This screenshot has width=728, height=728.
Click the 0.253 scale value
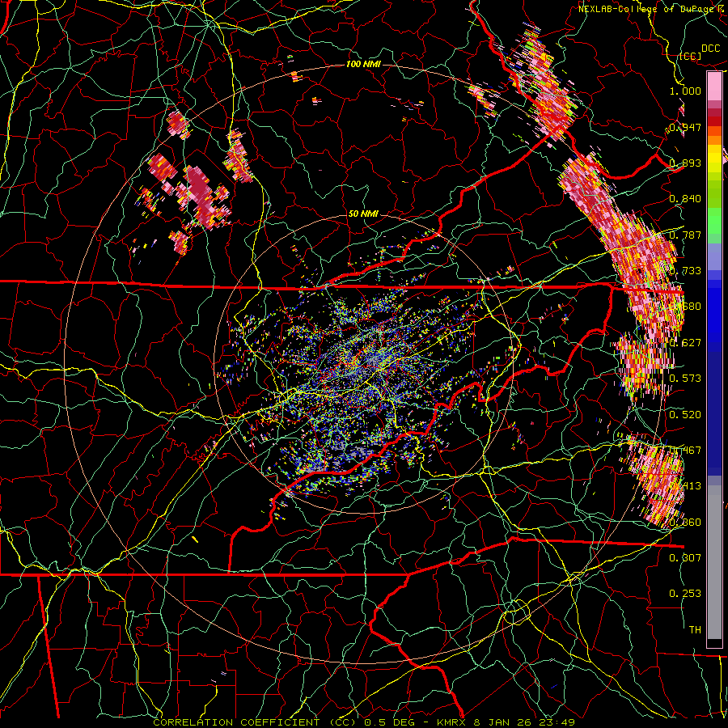685,594
